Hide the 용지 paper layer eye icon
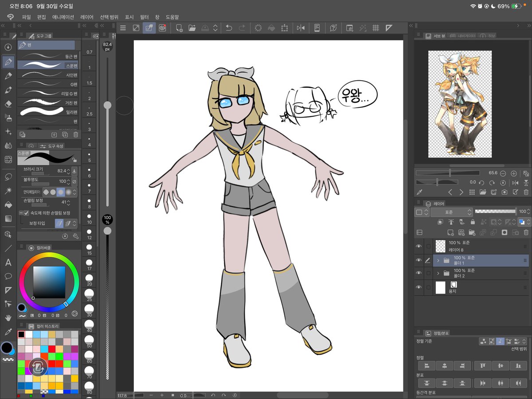 [x=419, y=287]
